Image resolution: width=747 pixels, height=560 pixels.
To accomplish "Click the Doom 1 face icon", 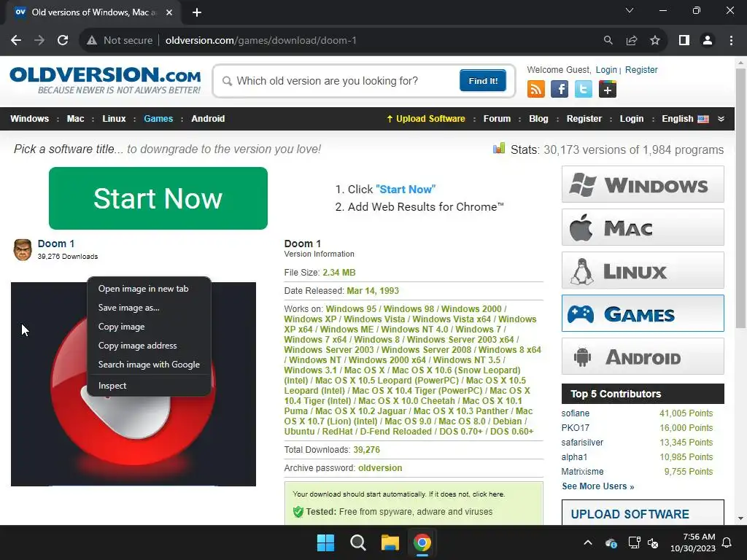I will [x=23, y=250].
